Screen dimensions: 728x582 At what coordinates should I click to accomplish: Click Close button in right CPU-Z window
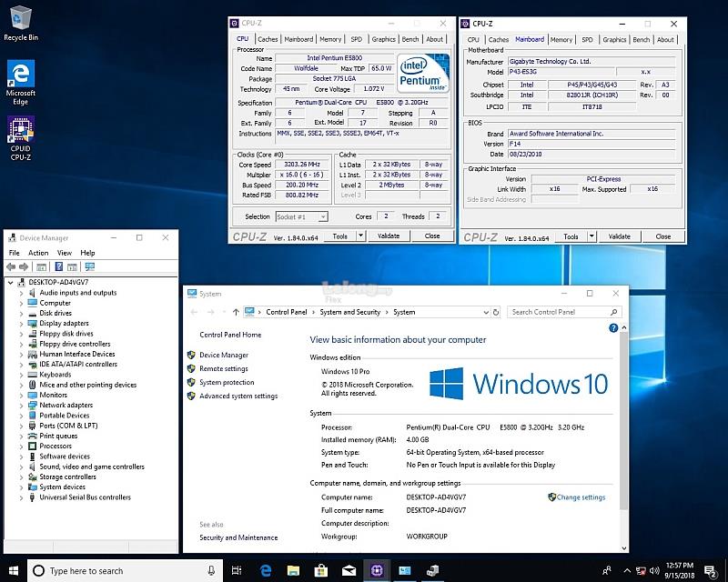(x=663, y=236)
